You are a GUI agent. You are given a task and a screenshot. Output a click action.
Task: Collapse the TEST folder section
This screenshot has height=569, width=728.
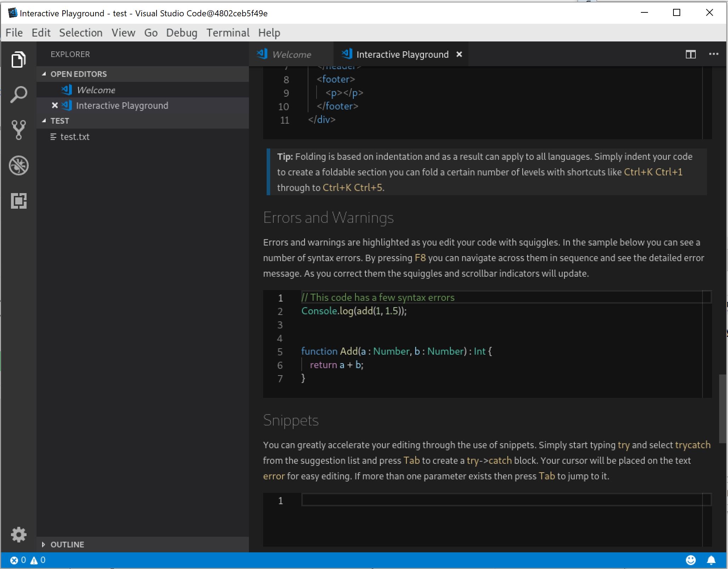coord(59,121)
